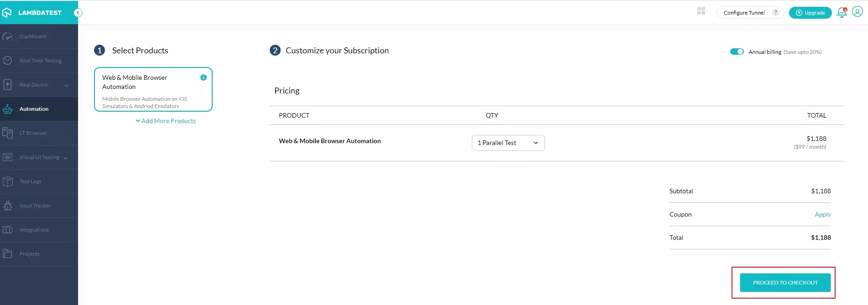Click the Real Time Testing icon

(7, 61)
